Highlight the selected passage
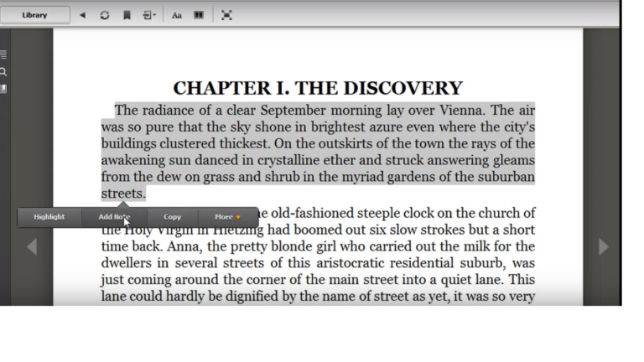The height and width of the screenshot is (362, 644). (49, 217)
